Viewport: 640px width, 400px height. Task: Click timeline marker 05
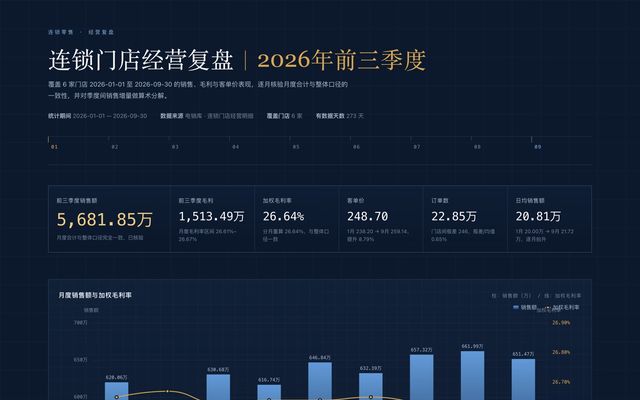coord(296,147)
